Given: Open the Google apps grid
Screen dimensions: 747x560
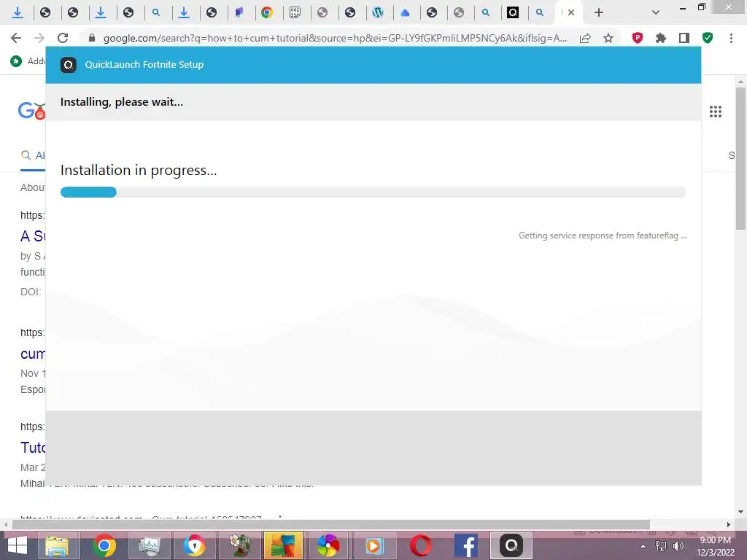Looking at the screenshot, I should click(x=715, y=112).
